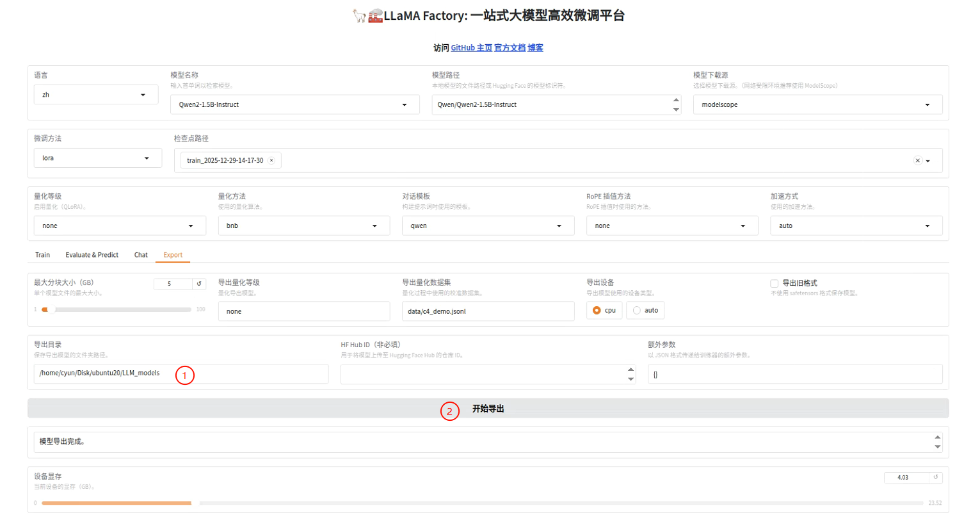Click the extra arguments (额外参数) JSON field
This screenshot has width=980, height=531.
click(795, 375)
